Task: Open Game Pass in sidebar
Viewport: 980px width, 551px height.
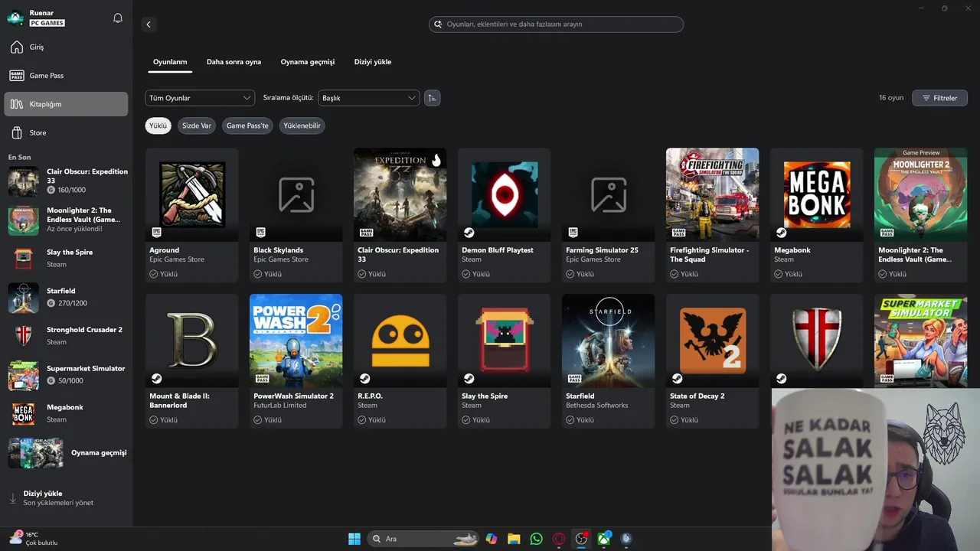Action: click(x=66, y=76)
